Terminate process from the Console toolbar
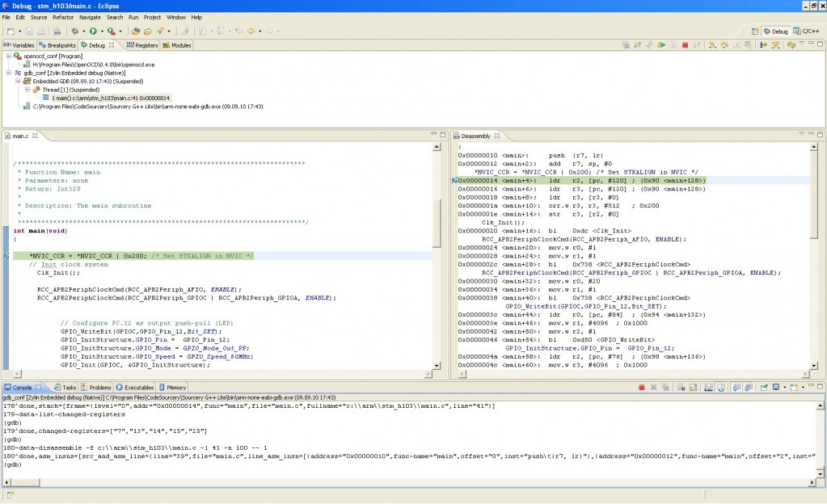 point(642,388)
